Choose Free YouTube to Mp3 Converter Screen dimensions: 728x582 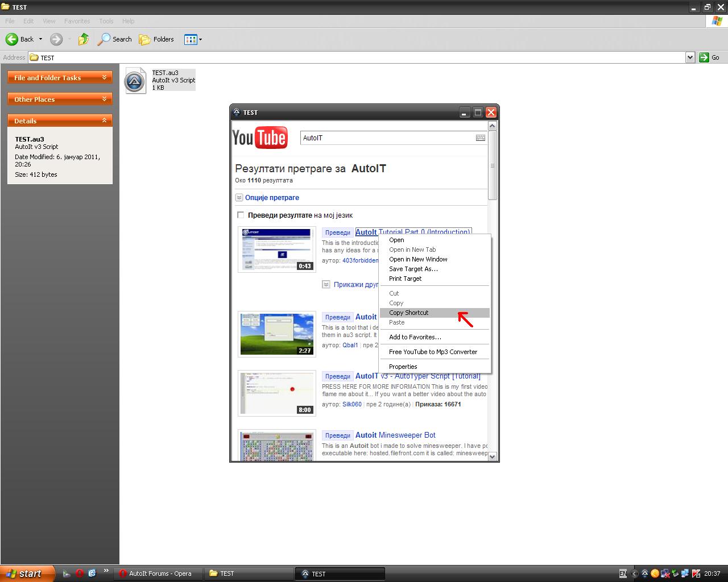coord(433,352)
